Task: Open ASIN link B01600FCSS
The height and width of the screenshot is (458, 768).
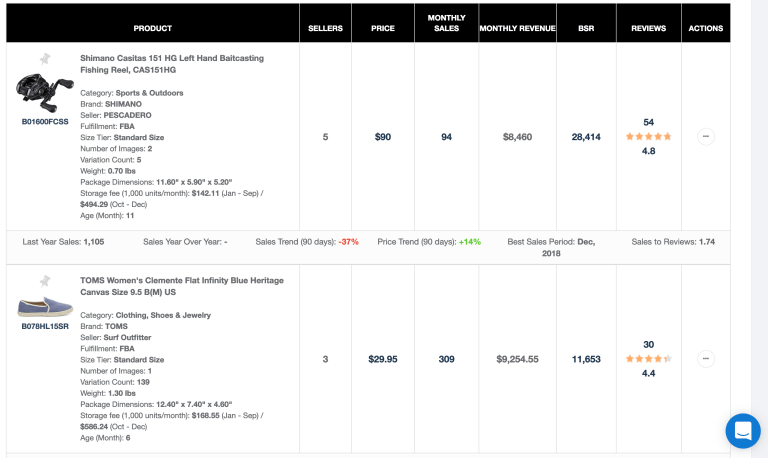Action: point(45,121)
